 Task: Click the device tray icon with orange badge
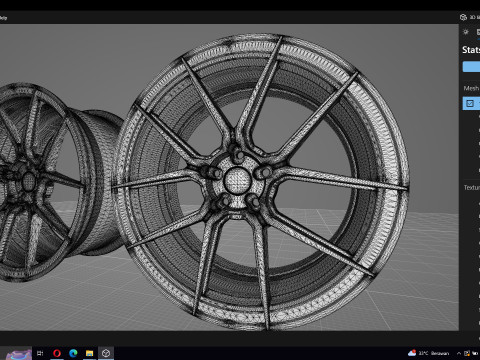tap(467, 353)
